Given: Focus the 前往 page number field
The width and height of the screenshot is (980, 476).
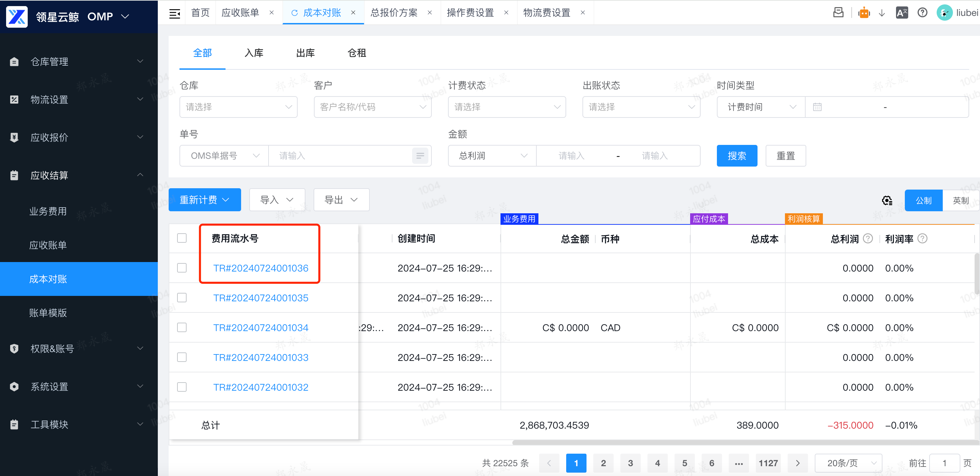Looking at the screenshot, I should point(944,463).
